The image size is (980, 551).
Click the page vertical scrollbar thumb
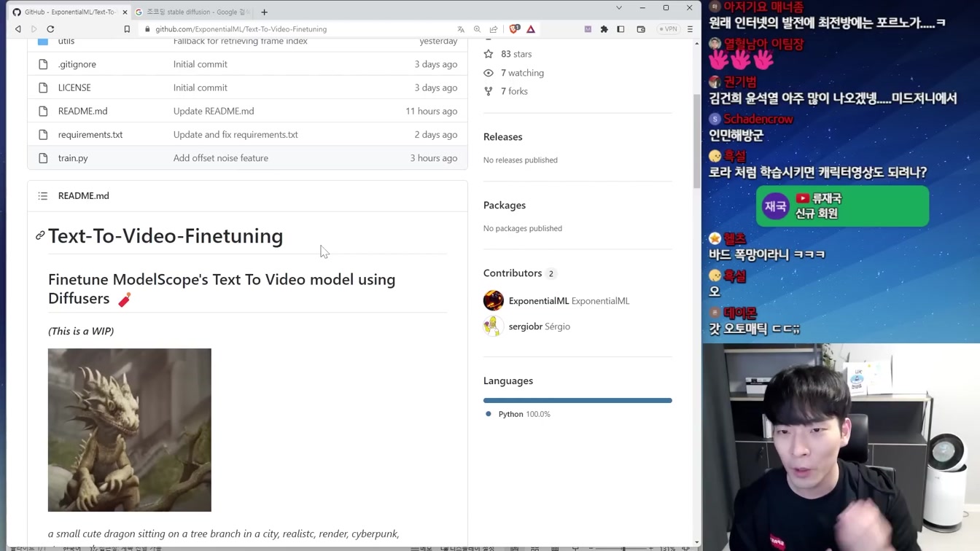click(x=696, y=142)
